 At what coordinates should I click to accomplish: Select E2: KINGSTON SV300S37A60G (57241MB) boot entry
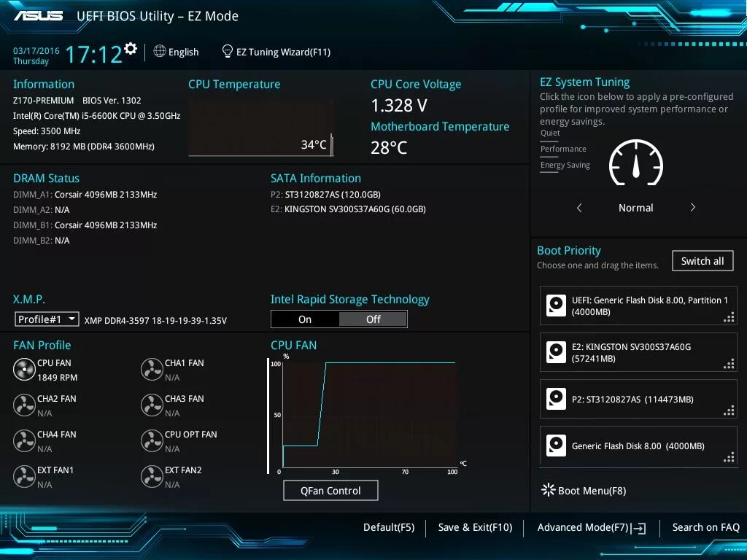pyautogui.click(x=638, y=352)
